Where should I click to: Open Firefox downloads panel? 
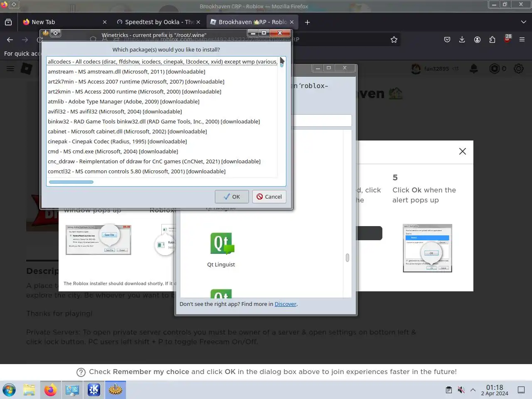(462, 39)
